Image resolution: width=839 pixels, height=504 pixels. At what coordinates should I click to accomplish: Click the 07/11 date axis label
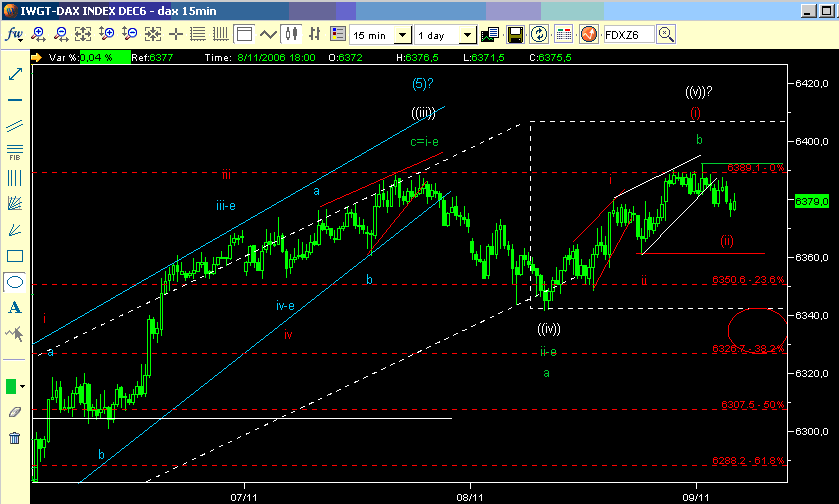244,498
